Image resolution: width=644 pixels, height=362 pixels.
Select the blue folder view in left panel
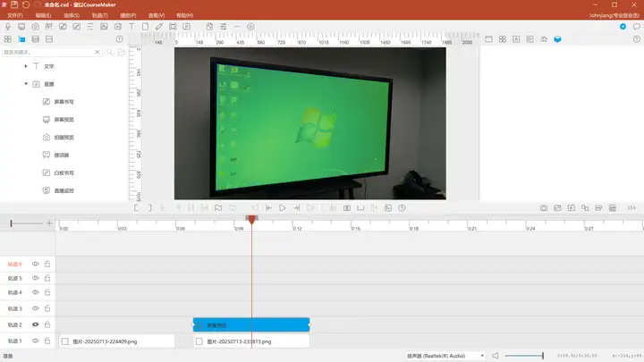coord(21,39)
